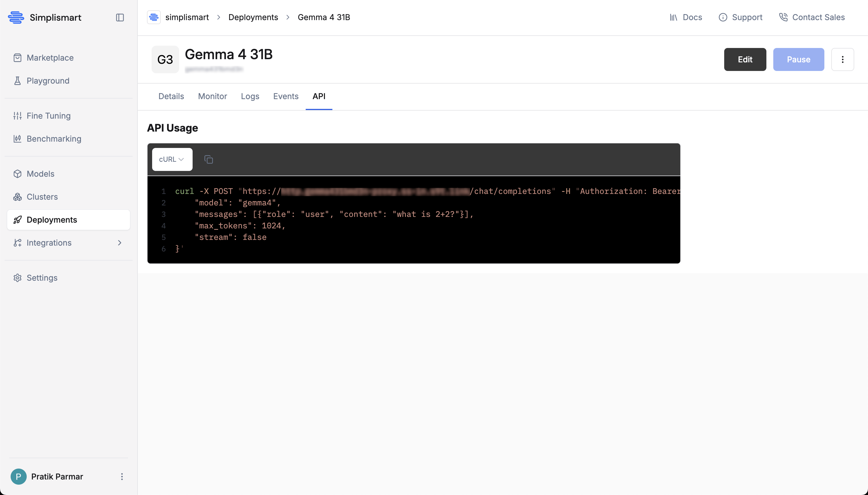Click the Pause button
Image resolution: width=868 pixels, height=495 pixels.
point(799,59)
